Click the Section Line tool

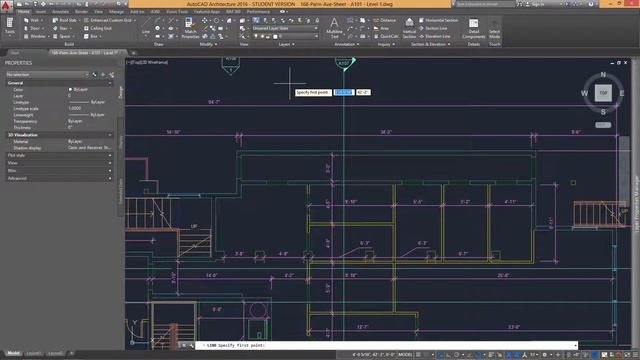coord(433,28)
